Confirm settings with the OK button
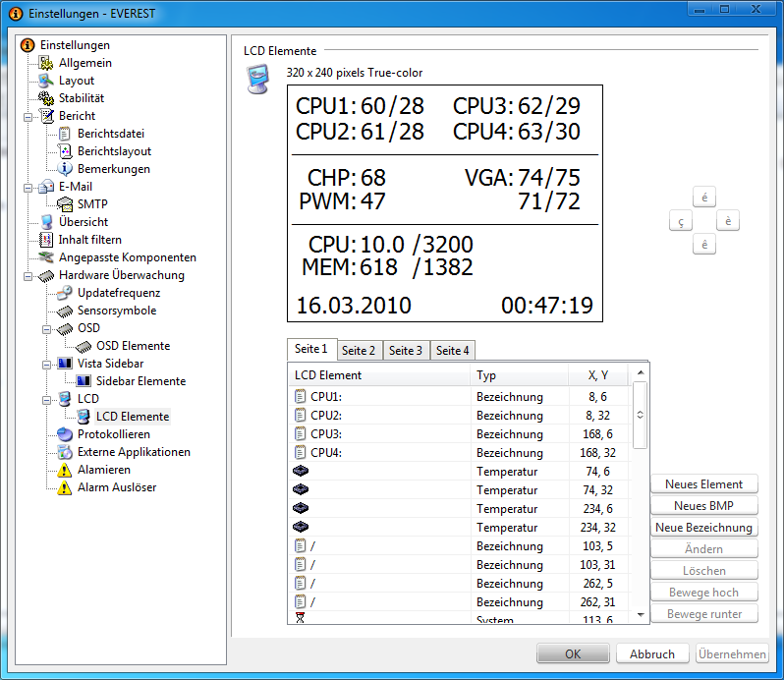The image size is (784, 680). coord(573,653)
